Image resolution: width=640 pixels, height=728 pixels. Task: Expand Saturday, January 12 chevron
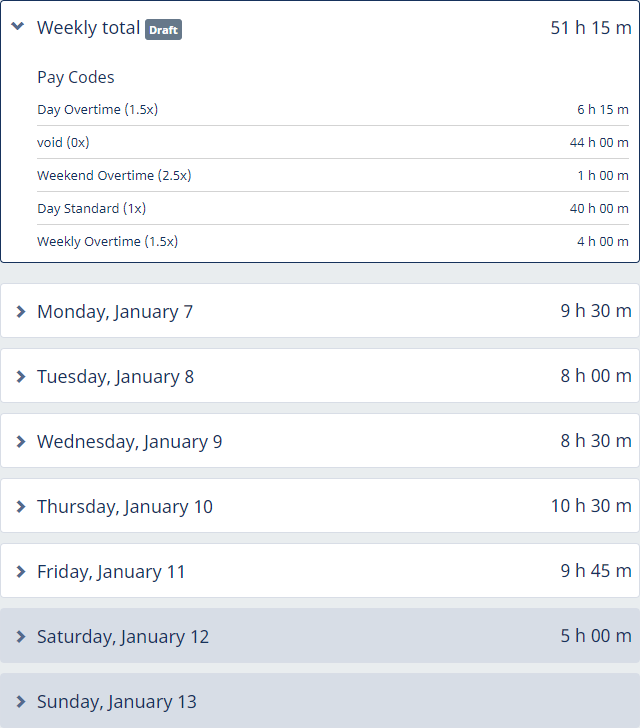point(20,637)
